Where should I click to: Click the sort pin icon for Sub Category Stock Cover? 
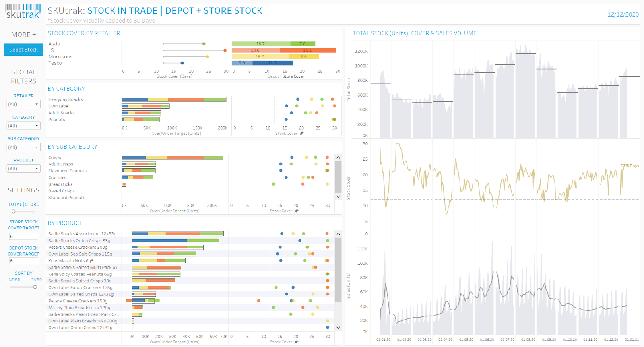pyautogui.click(x=297, y=211)
